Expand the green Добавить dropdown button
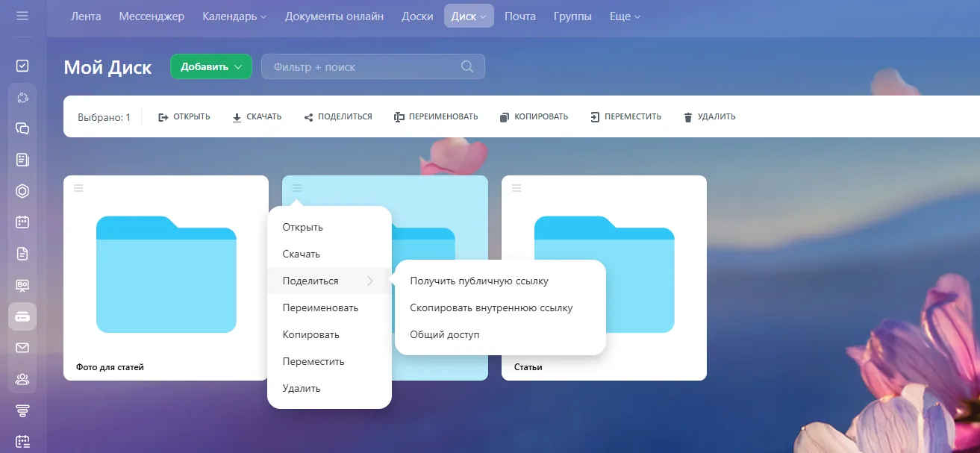980x453 pixels. click(211, 66)
